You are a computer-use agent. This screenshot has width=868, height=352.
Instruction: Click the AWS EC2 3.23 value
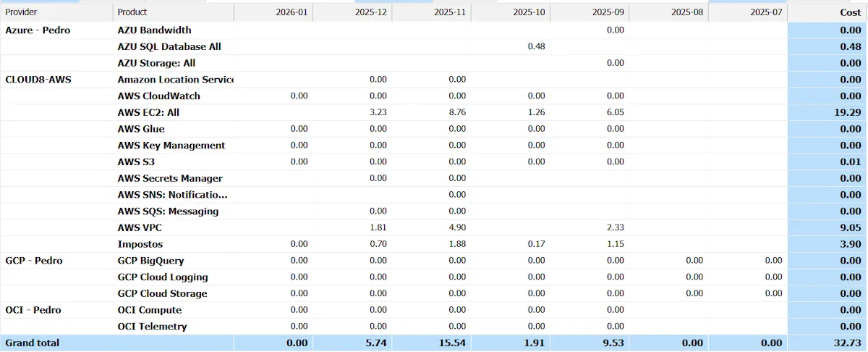click(x=378, y=112)
